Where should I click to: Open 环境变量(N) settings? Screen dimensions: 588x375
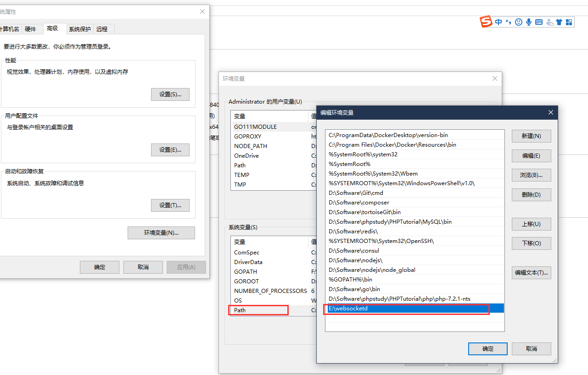(x=161, y=232)
